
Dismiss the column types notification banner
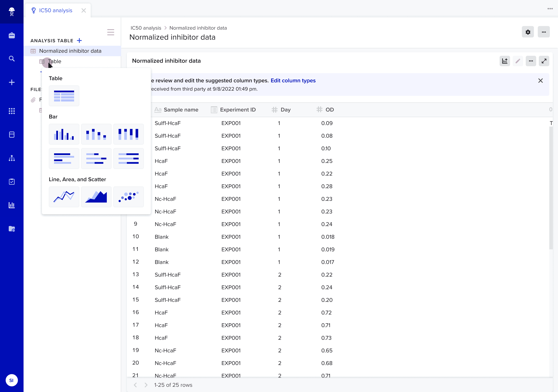pos(540,81)
